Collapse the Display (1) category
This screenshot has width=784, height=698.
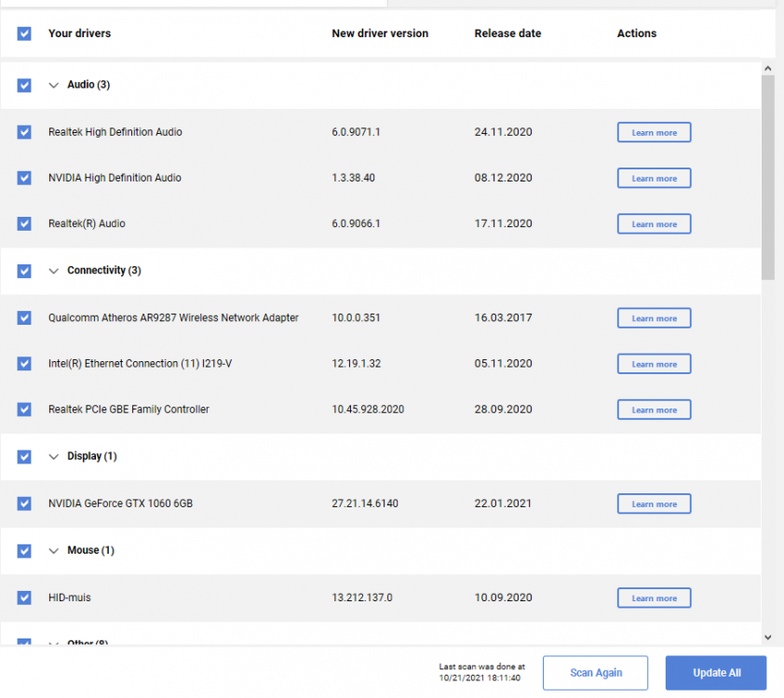53,457
